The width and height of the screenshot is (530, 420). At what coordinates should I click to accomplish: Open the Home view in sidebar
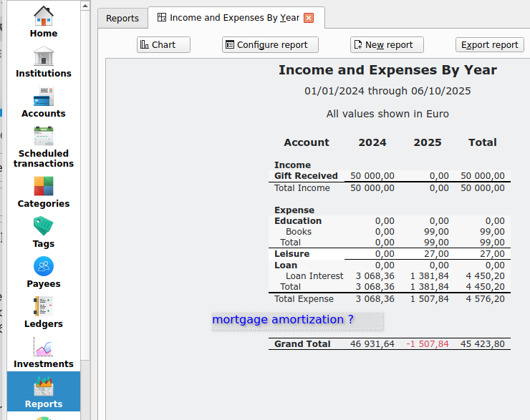(43, 21)
